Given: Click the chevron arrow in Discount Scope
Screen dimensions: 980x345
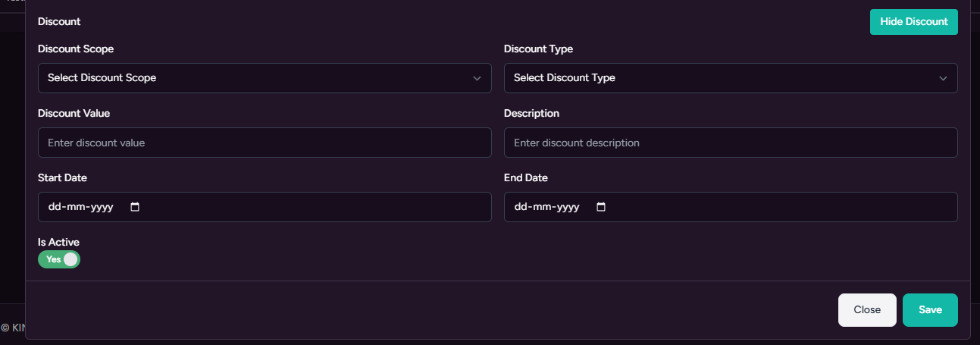Looking at the screenshot, I should coord(477,78).
